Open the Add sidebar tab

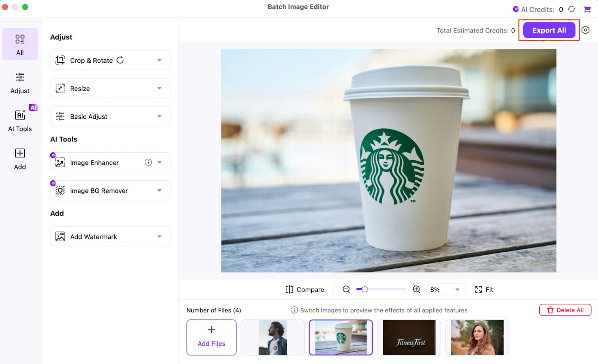click(20, 159)
